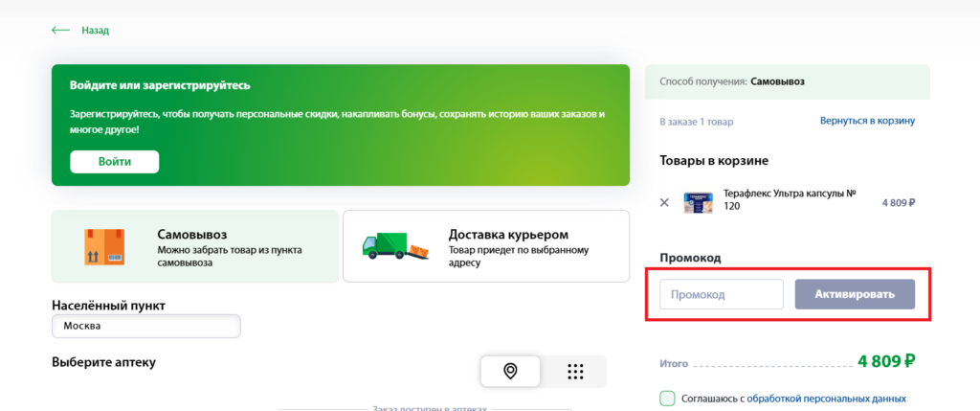Remove Терафлекс Ультра from cart
This screenshot has height=411, width=980.
click(x=664, y=203)
